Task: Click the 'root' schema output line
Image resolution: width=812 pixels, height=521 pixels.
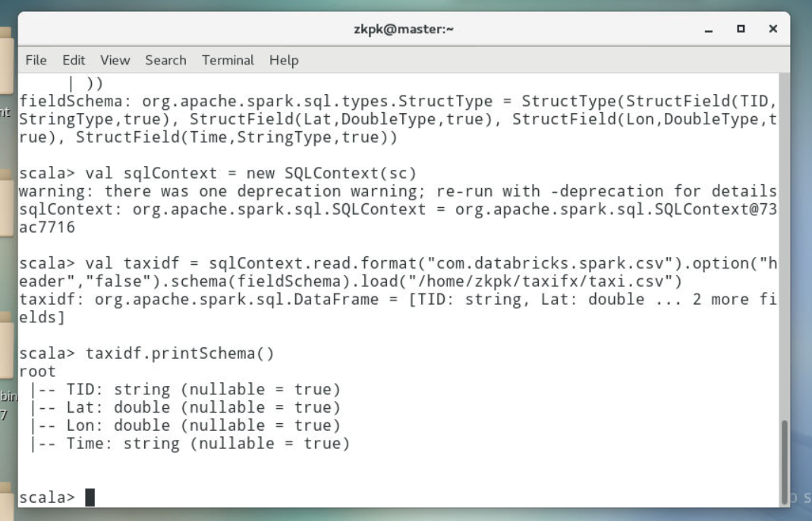Action: [37, 372]
